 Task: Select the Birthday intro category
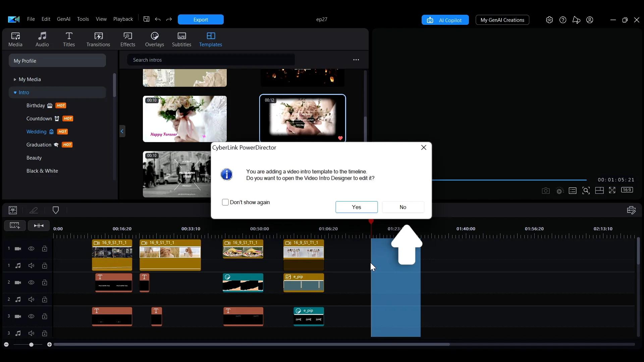click(46, 106)
